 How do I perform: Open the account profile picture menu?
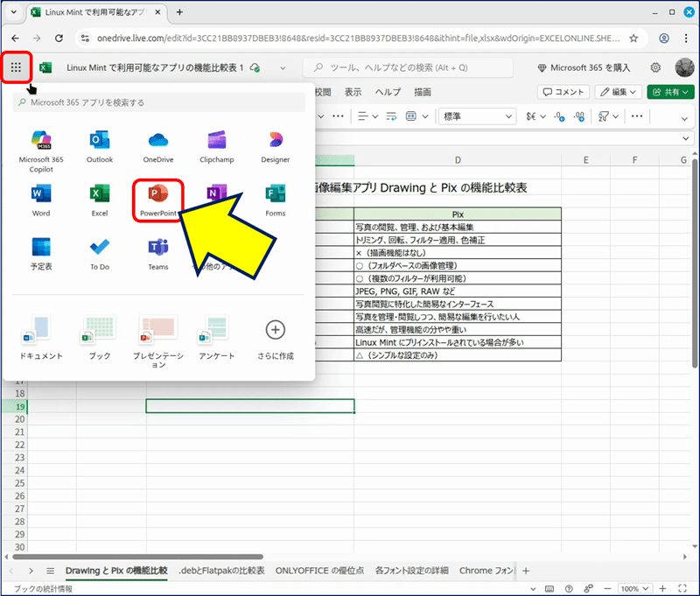pos(684,67)
